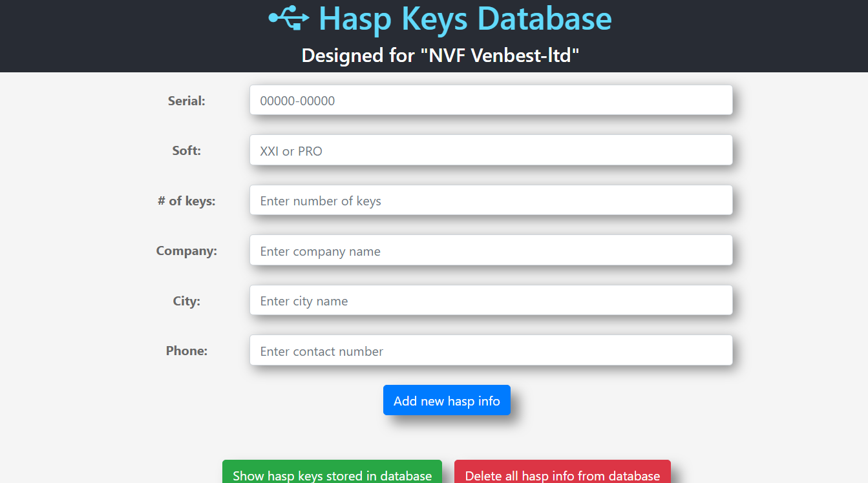This screenshot has height=483, width=868.
Task: Delete all hasp info from database
Action: (562, 472)
